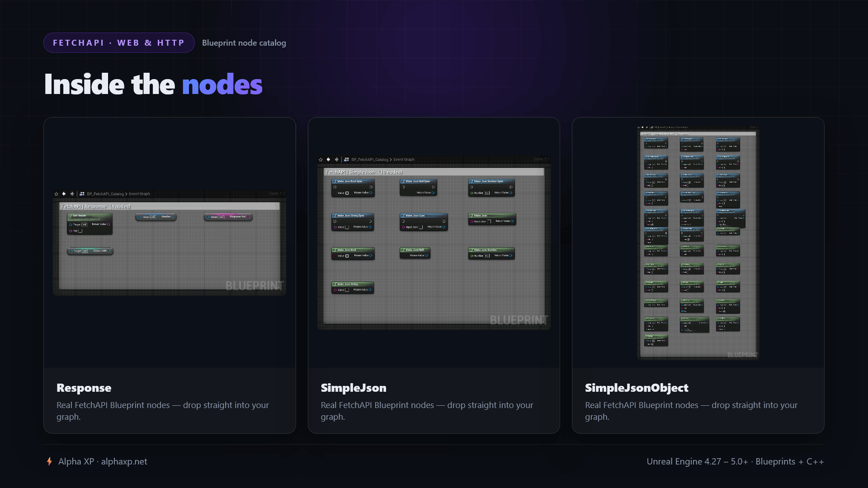Click BP_FetchAPI_Catalog breadcrumb in Response graph
This screenshot has width=868, height=488.
click(105, 194)
